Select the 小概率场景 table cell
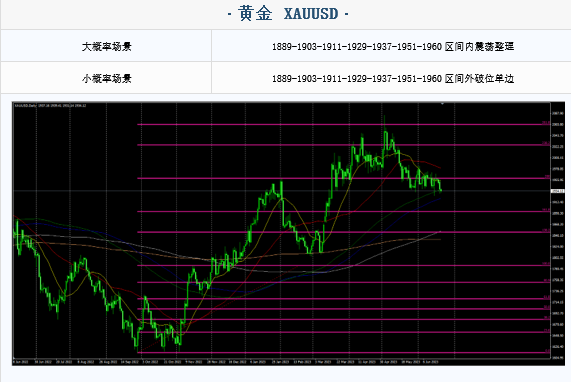Image resolution: width=571 pixels, height=382 pixels. click(106, 78)
